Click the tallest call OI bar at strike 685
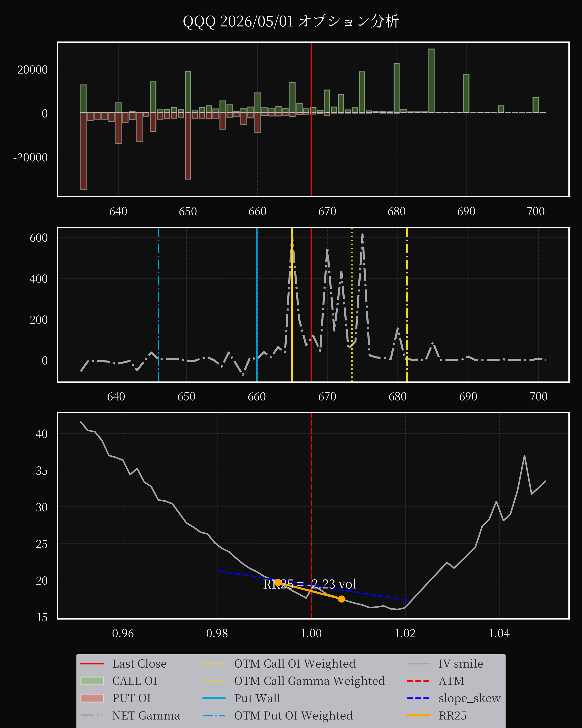 tap(431, 81)
